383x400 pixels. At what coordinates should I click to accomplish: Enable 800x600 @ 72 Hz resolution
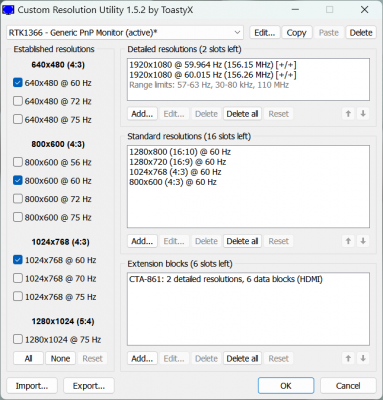18,199
